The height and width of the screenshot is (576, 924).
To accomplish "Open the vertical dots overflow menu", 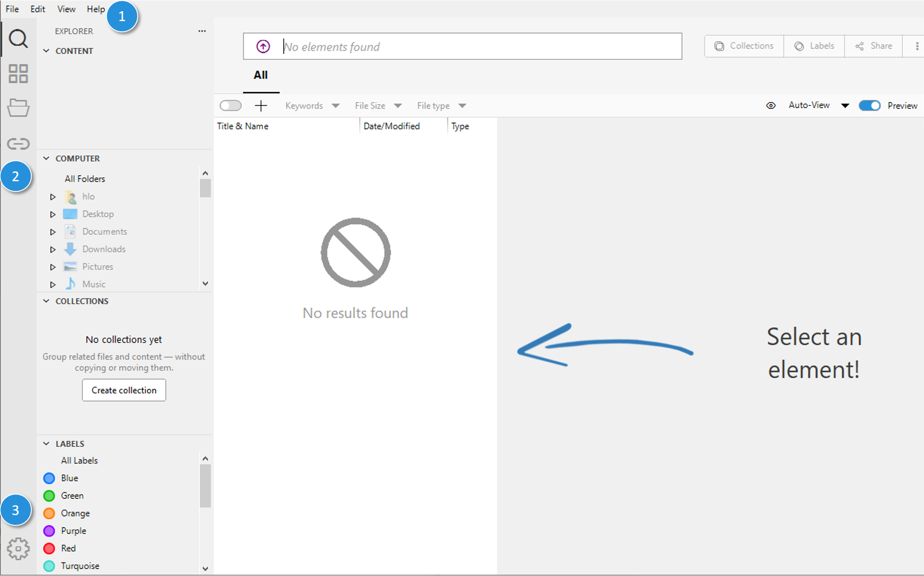I will 917,46.
